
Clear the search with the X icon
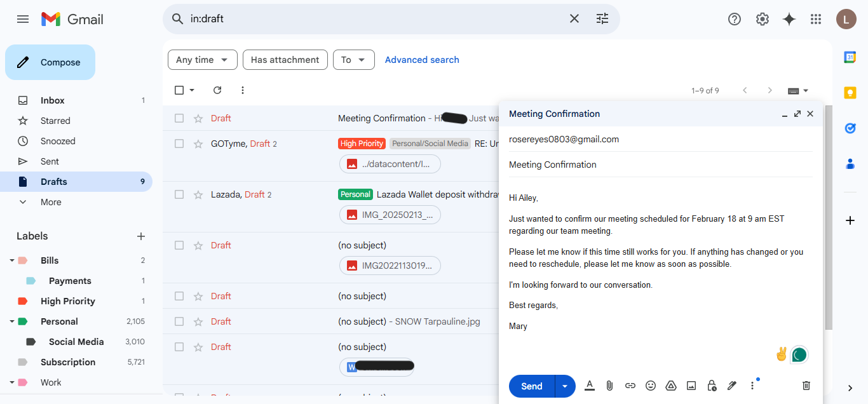pyautogui.click(x=574, y=19)
